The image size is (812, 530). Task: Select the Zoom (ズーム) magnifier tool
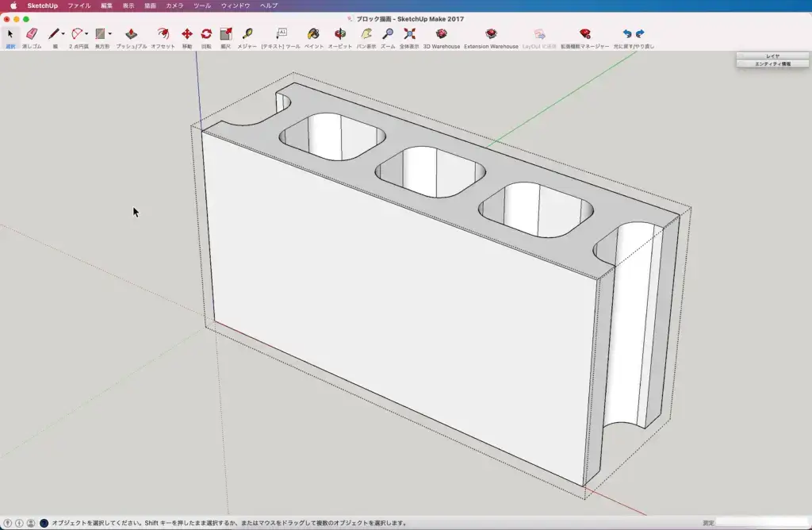pyautogui.click(x=387, y=34)
